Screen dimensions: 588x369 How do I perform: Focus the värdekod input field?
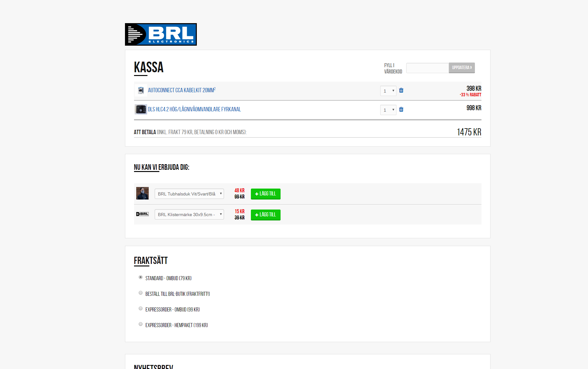click(x=427, y=68)
